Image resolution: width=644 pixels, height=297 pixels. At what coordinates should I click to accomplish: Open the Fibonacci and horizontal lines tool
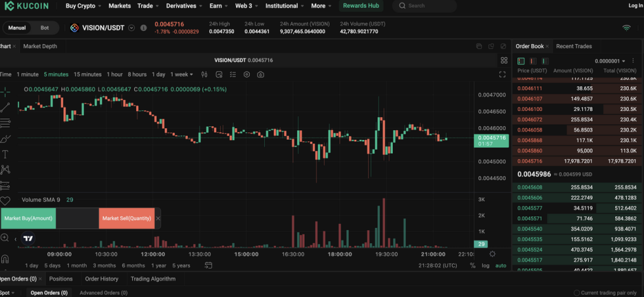pos(5,123)
